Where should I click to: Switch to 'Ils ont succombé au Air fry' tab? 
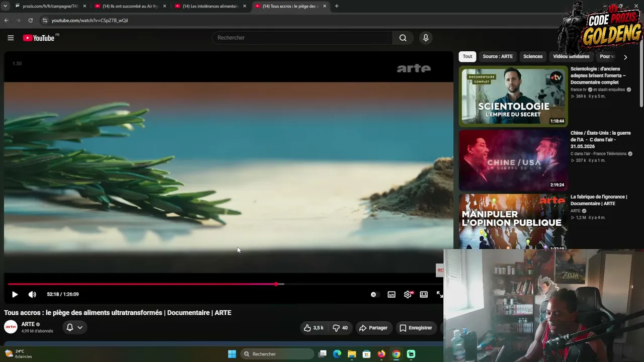pyautogui.click(x=130, y=6)
